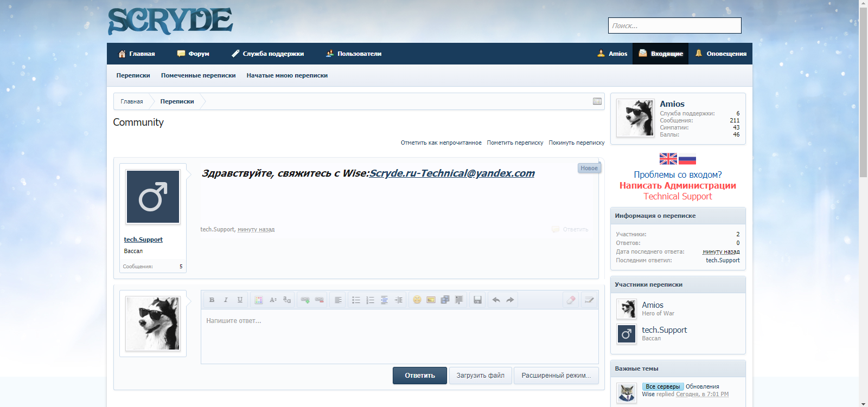Insert an unordered bullet list

coord(356,300)
